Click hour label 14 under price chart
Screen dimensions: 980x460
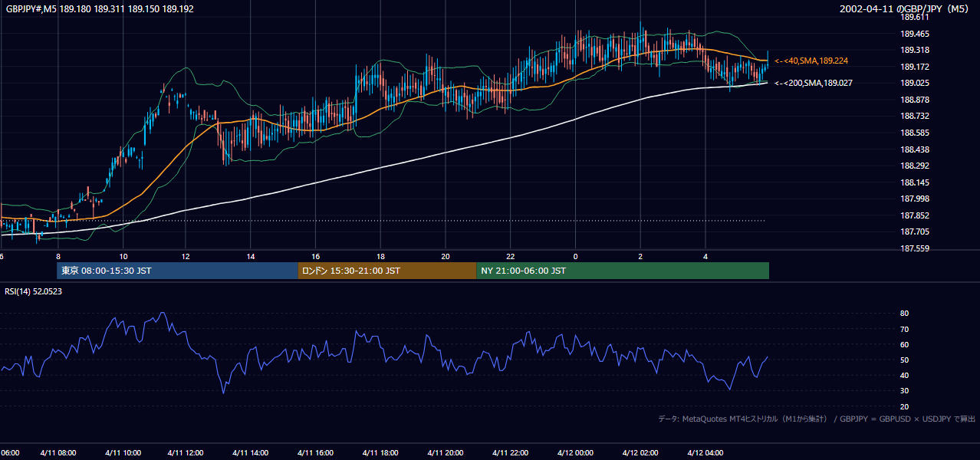tap(251, 256)
